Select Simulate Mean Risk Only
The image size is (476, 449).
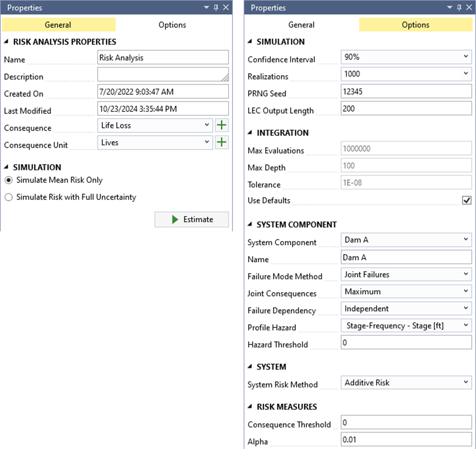coord(9,180)
